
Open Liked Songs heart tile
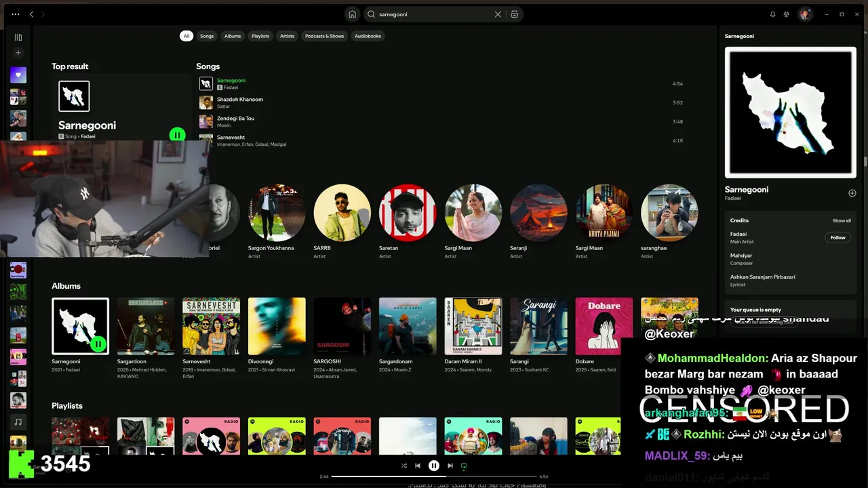18,75
